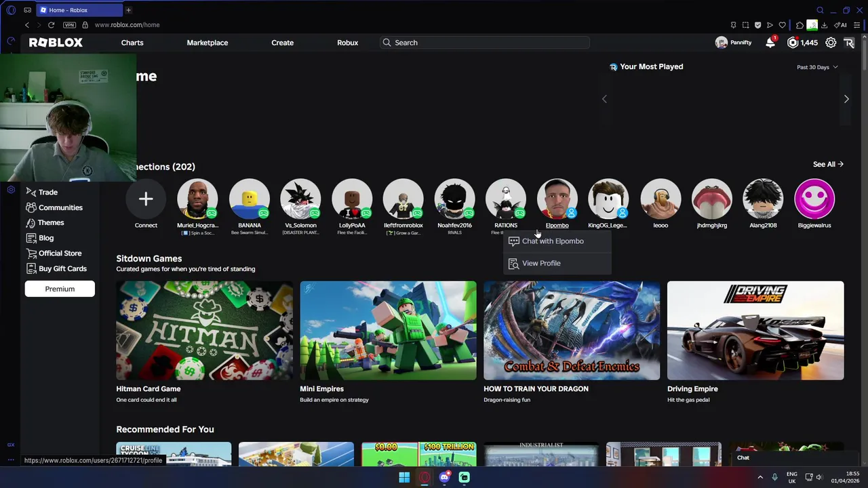Click the heart bookmark icon
The width and height of the screenshot is (868, 488).
tap(782, 25)
